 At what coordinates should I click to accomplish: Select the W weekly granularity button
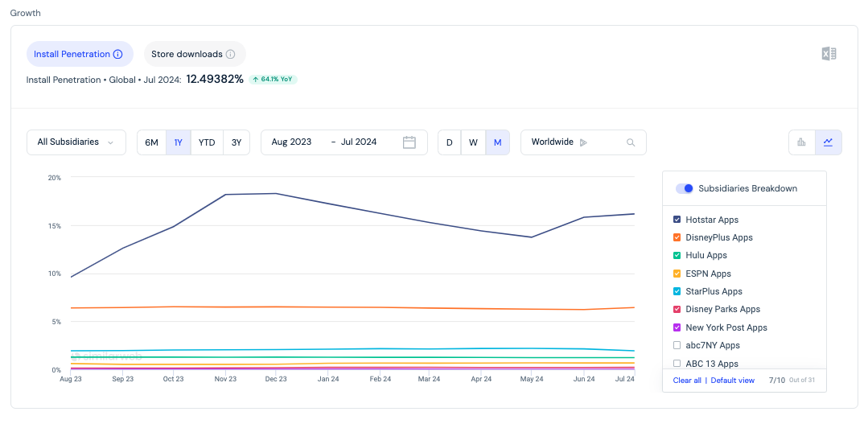[x=473, y=142]
